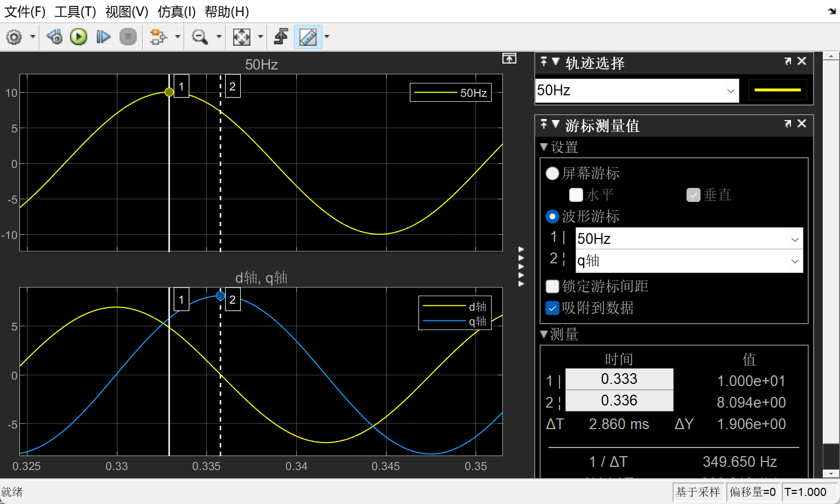Click the d轴 legend entry
The height and width of the screenshot is (504, 840).
[455, 306]
